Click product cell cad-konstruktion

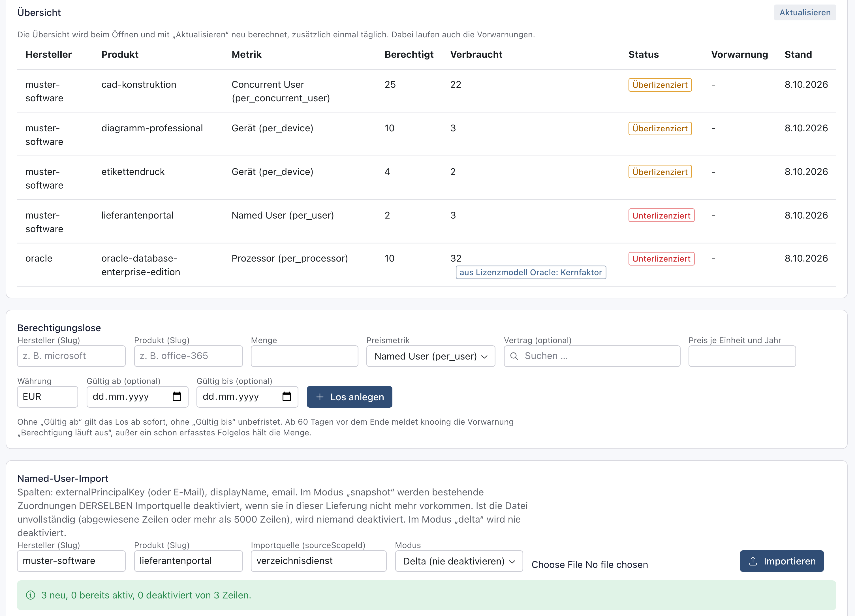point(139,84)
